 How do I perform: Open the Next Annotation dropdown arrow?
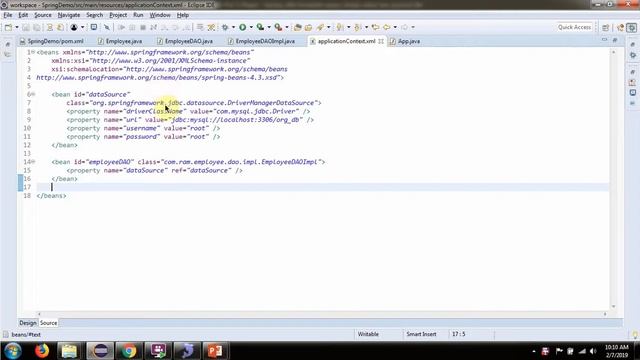tap(348, 27)
